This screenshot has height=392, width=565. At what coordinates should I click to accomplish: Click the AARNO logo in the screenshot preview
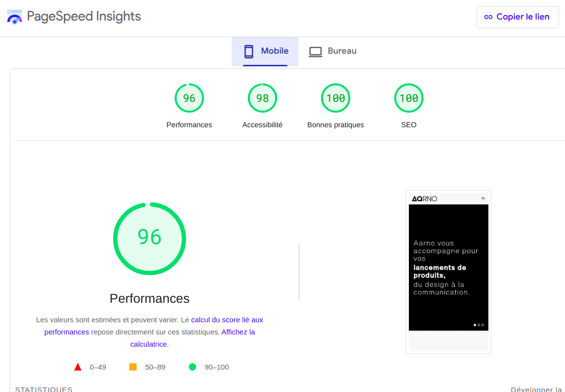(x=424, y=198)
